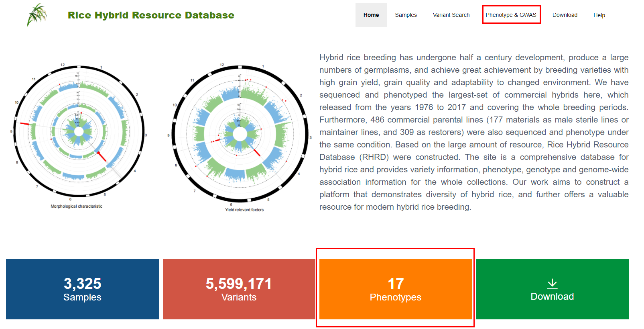Click the rice plant logo icon
This screenshot has height=329, width=644.
point(37,15)
